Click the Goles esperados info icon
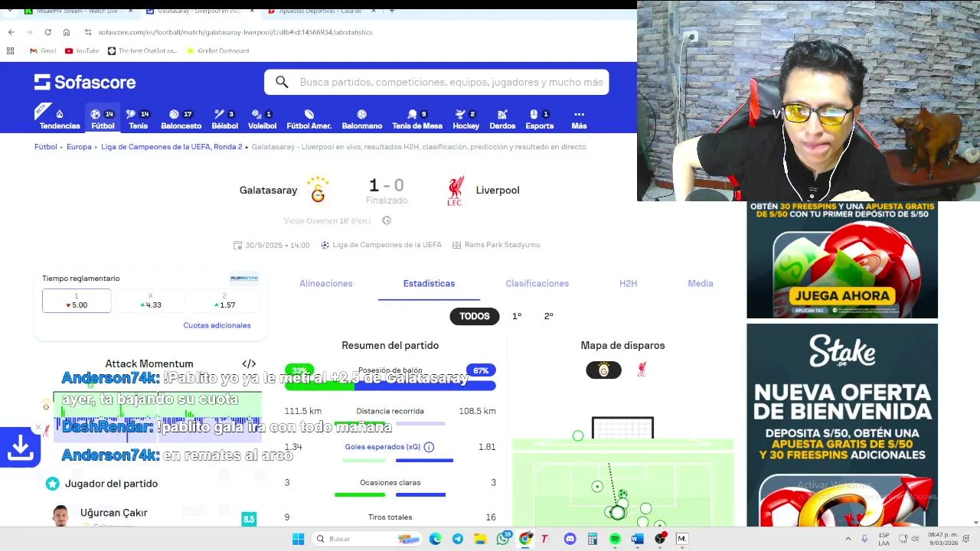The width and height of the screenshot is (980, 551). [x=429, y=447]
